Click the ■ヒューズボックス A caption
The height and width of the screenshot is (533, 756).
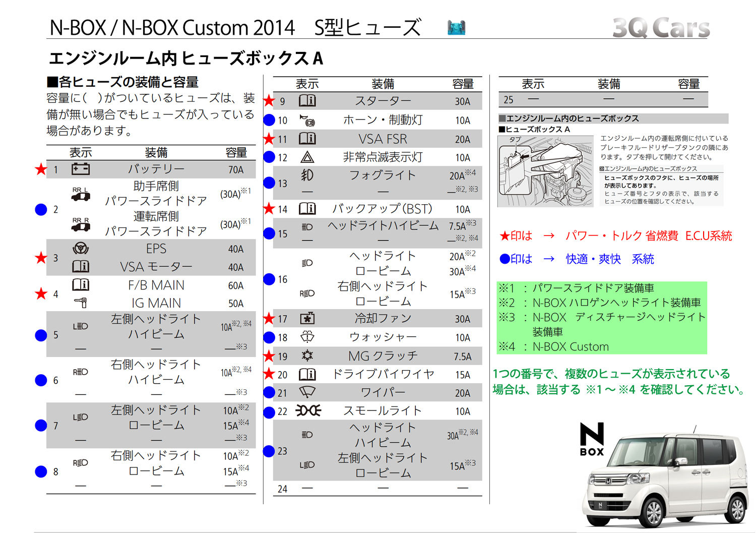(534, 129)
